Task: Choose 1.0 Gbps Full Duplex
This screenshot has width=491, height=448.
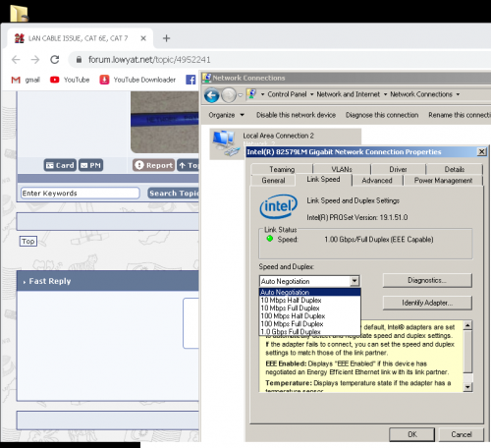Action: [309, 331]
